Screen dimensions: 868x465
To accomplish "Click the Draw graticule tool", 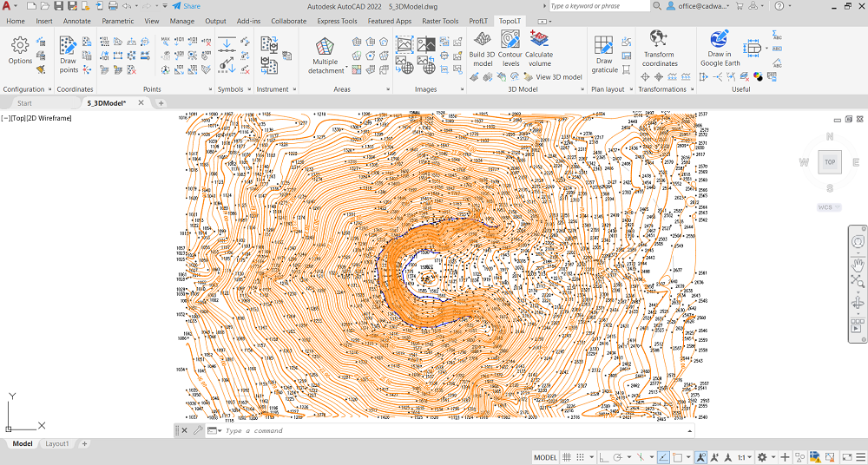I will point(604,55).
